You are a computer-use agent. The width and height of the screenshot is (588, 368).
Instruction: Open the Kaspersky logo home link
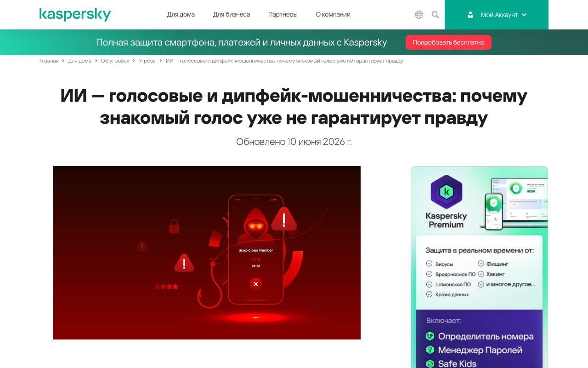[75, 14]
